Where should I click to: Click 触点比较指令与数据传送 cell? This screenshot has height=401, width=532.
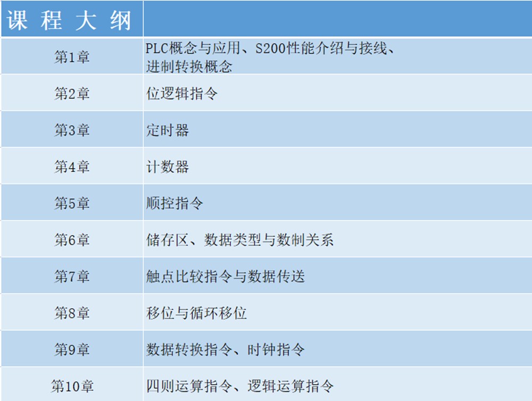coord(338,276)
